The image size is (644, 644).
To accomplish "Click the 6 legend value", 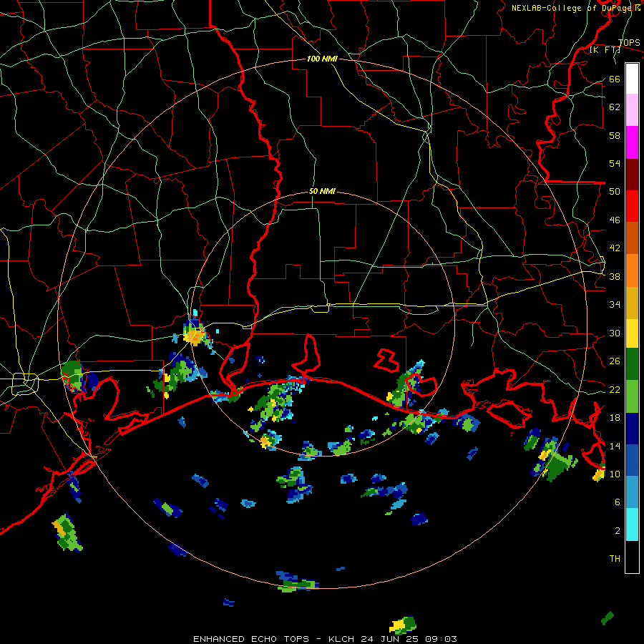I will (x=618, y=502).
